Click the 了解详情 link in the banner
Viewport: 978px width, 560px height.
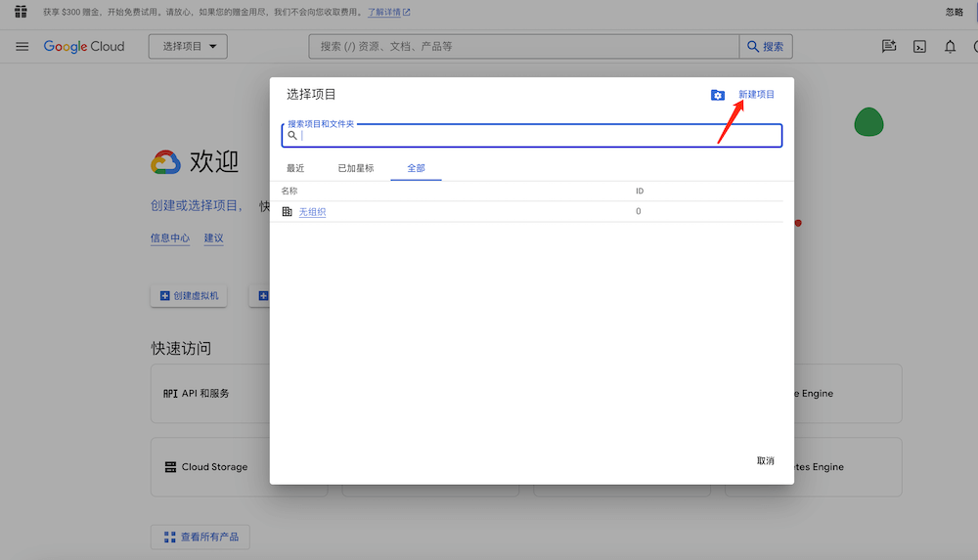(x=388, y=13)
